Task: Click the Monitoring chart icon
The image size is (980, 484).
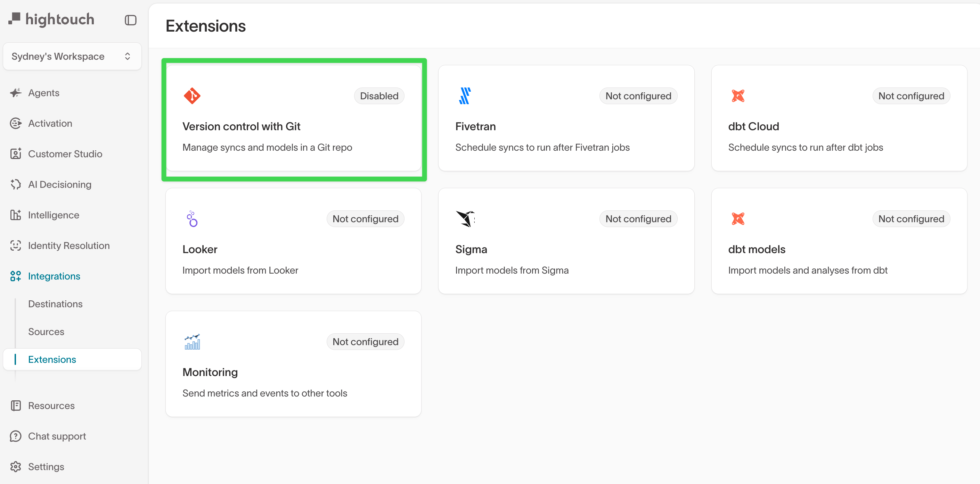Action: (x=192, y=342)
